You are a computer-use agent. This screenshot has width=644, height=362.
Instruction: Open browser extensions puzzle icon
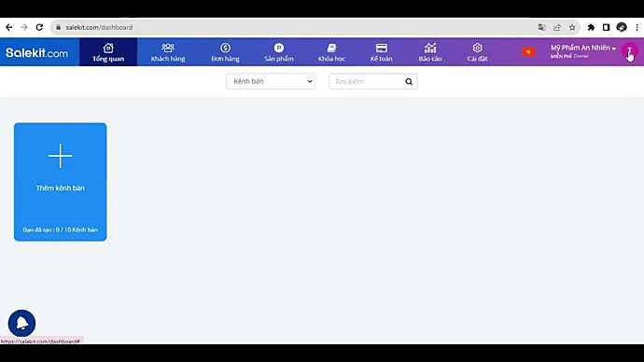pyautogui.click(x=591, y=27)
